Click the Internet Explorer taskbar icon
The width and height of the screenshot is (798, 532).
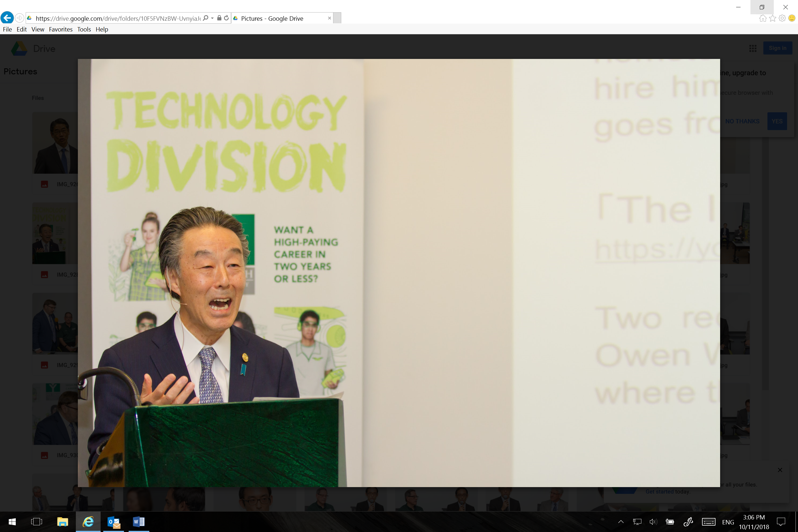pos(88,522)
